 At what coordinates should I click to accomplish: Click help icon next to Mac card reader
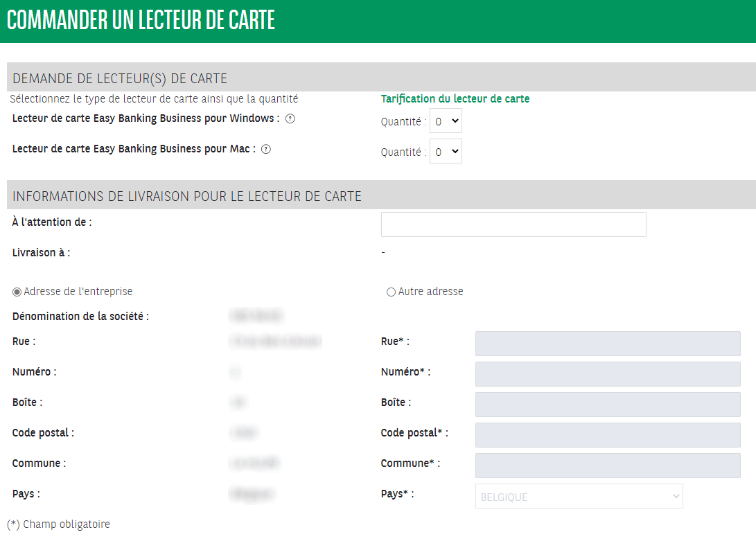[266, 149]
